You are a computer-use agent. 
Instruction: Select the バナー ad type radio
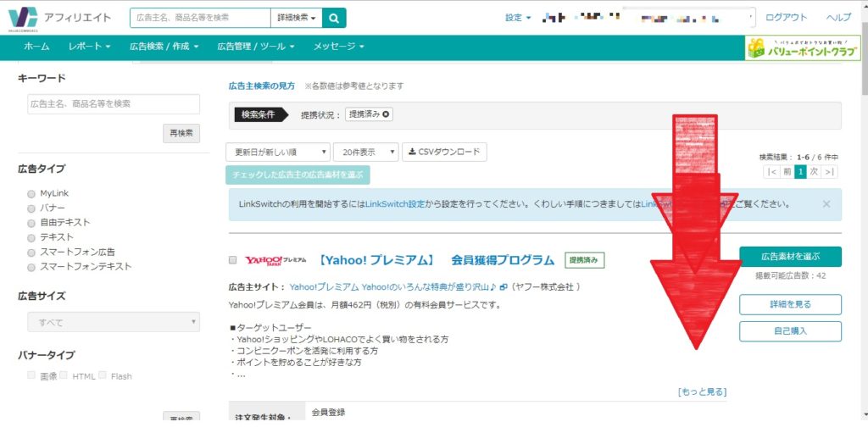pyautogui.click(x=31, y=208)
